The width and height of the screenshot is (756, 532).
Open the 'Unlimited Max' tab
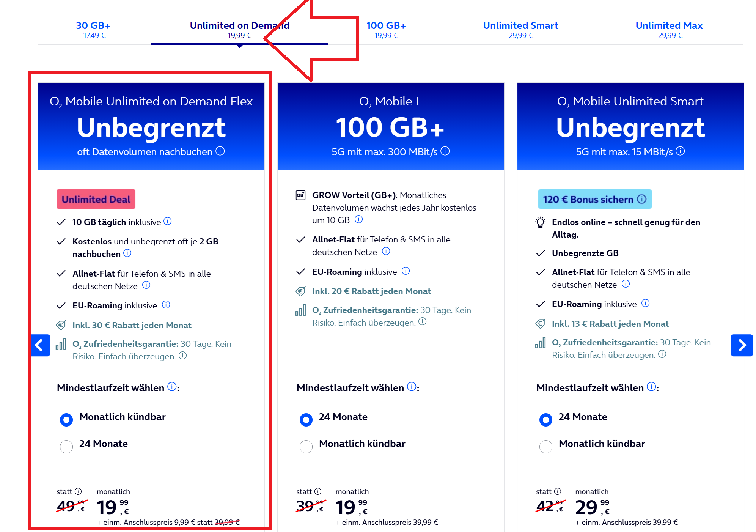pyautogui.click(x=669, y=30)
